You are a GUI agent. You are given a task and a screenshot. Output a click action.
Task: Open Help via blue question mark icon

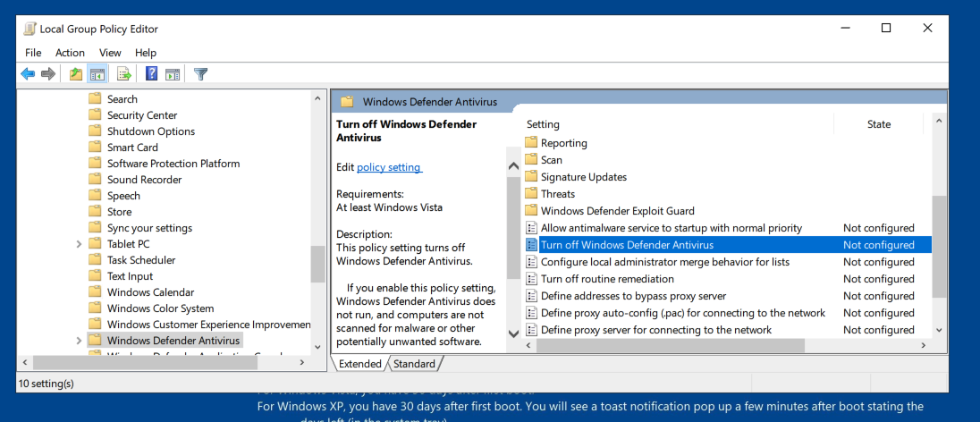[152, 74]
